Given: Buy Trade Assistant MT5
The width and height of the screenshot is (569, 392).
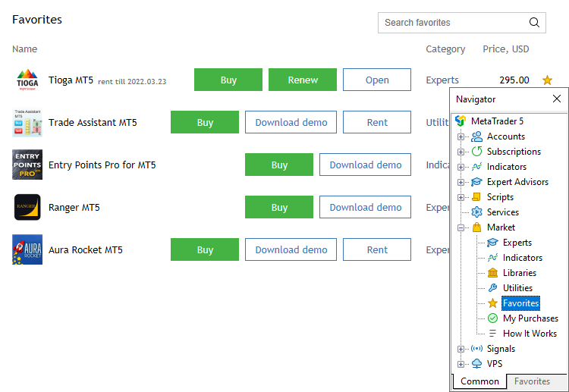Looking at the screenshot, I should [205, 122].
